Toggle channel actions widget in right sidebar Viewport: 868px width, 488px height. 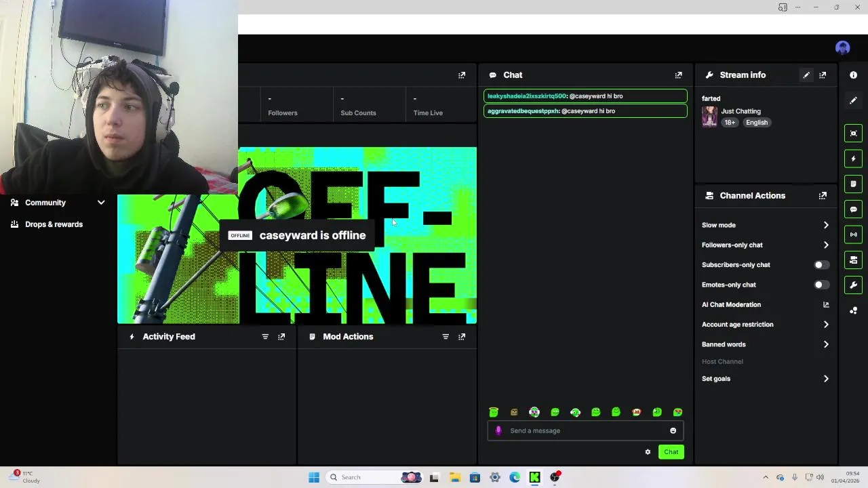pyautogui.click(x=854, y=260)
